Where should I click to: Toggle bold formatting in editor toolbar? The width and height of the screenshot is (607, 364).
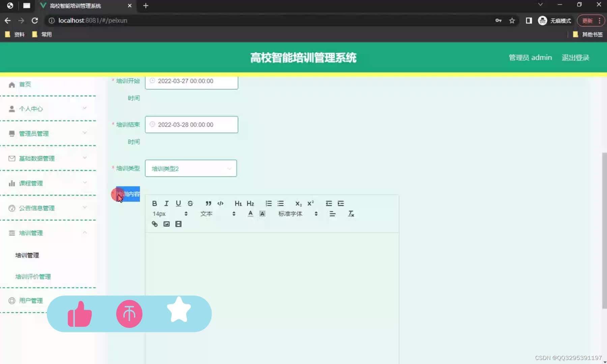tap(154, 203)
